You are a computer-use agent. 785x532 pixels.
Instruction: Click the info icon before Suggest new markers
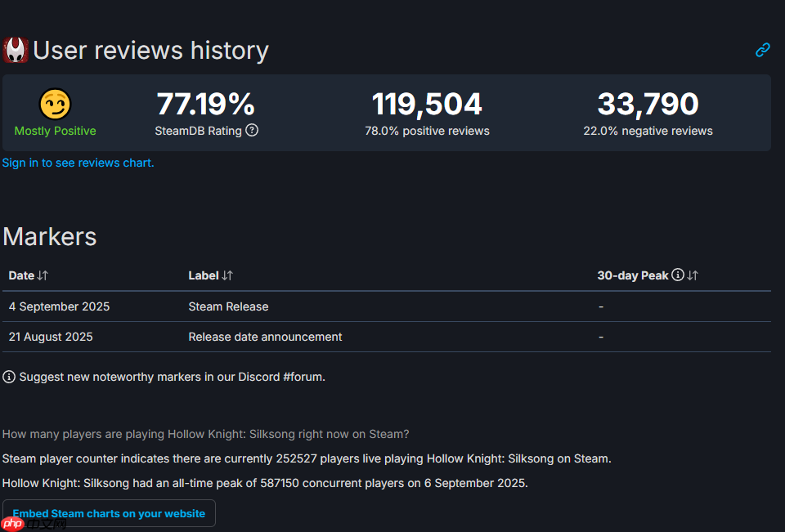click(9, 377)
